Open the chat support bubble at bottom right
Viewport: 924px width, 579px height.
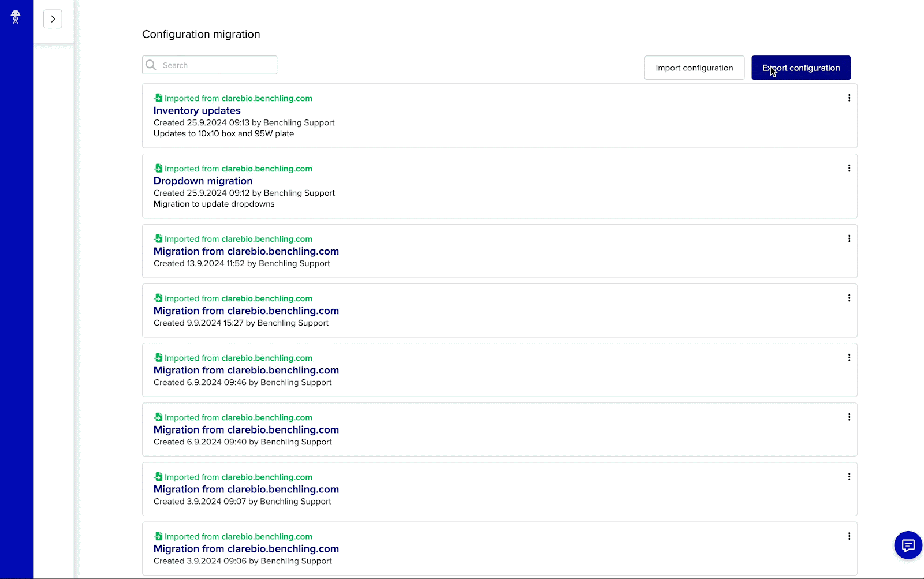[x=908, y=545]
